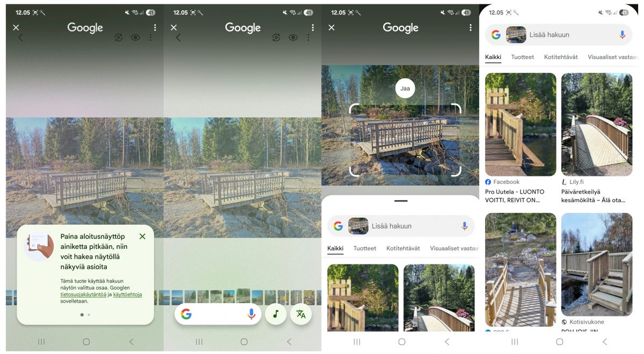Open the tietosuojakäytäntöä privacy policy link

tap(83, 294)
